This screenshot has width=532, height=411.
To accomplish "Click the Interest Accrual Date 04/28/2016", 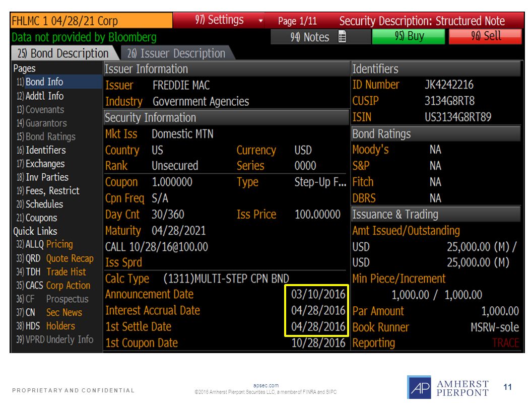I will [x=318, y=310].
